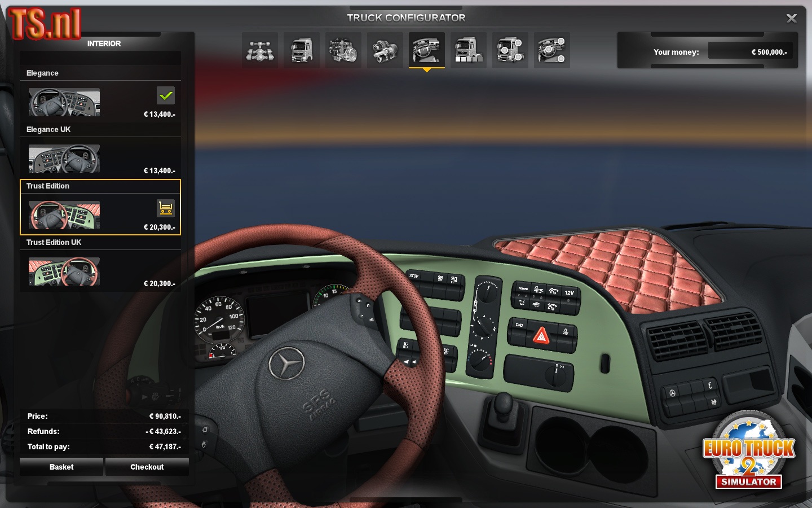Click the Basket button
Screen dimensions: 812x508
click(x=61, y=467)
